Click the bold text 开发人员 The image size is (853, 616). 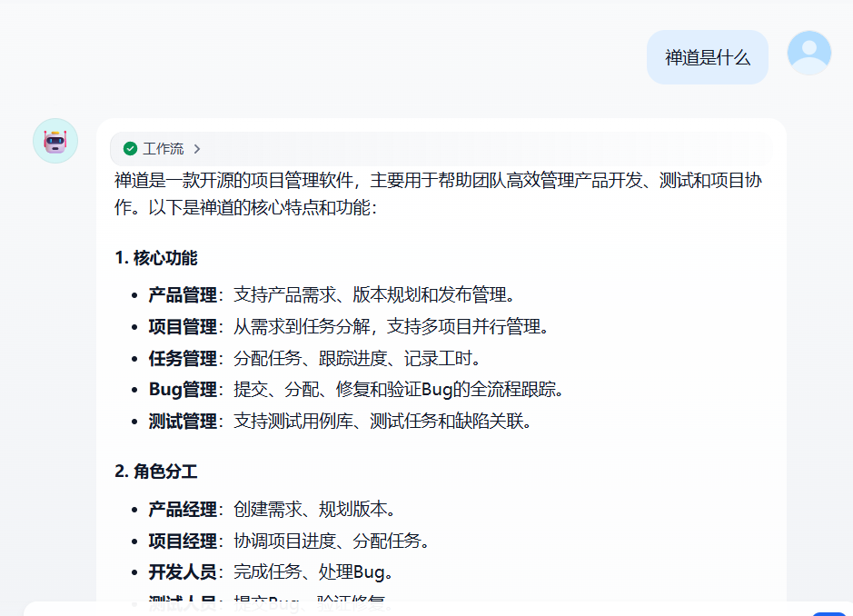(x=183, y=571)
